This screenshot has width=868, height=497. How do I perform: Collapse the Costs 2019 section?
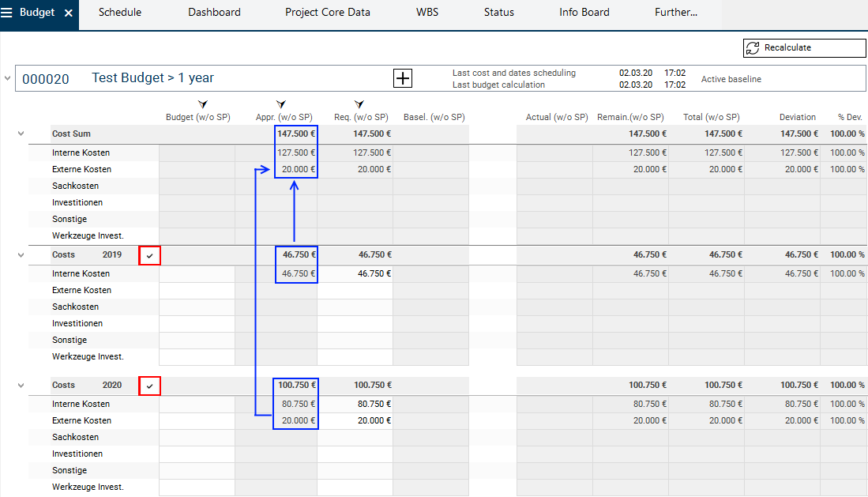pyautogui.click(x=21, y=255)
